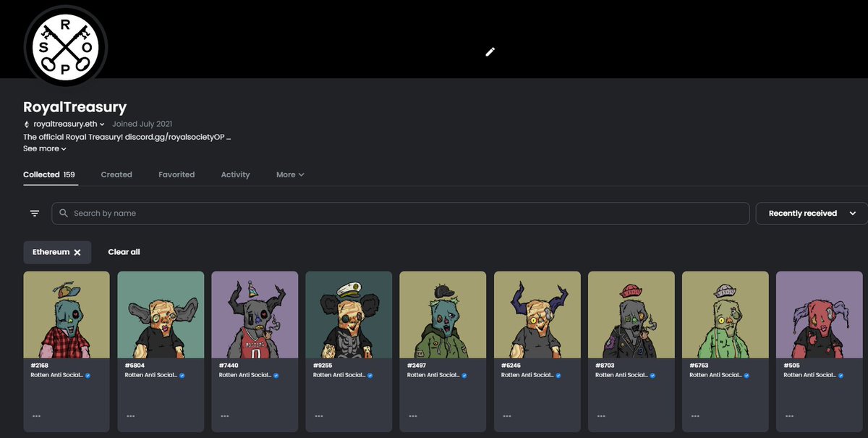Click the Ethereum filter chip
The height and width of the screenshot is (438, 868).
tap(57, 252)
